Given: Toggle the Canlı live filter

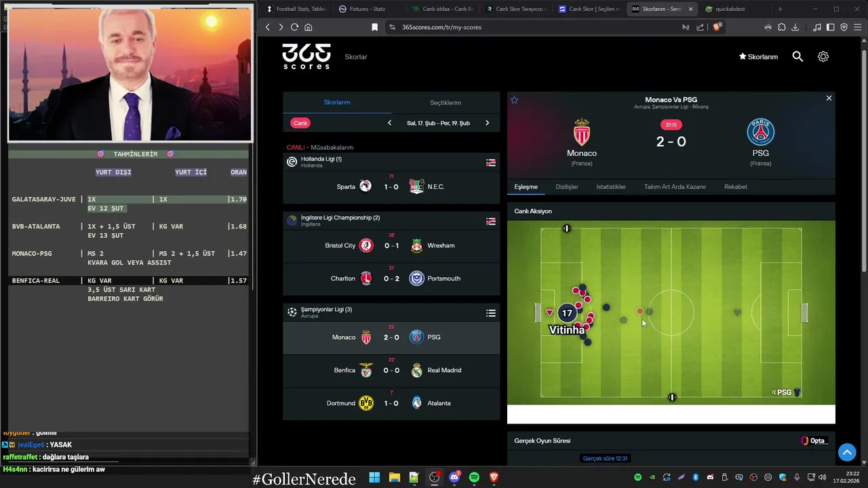Looking at the screenshot, I should (x=300, y=123).
